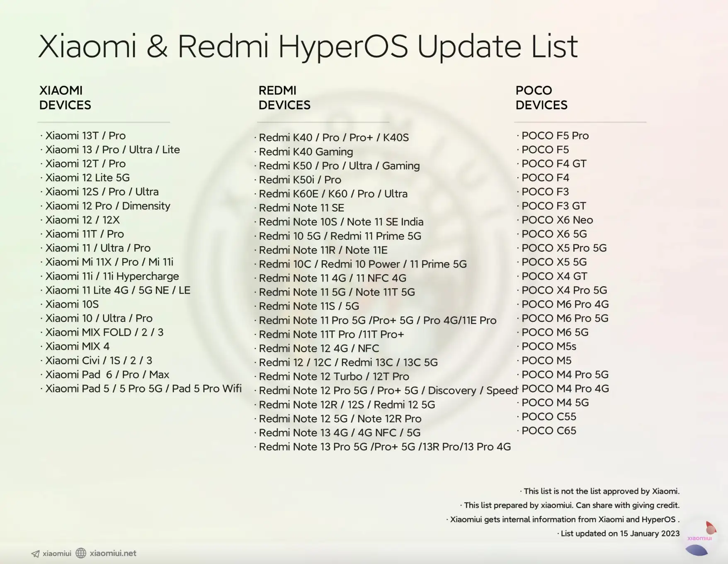Click the globe icon beside xiaomiui.net
The height and width of the screenshot is (564, 728).
coord(81,553)
